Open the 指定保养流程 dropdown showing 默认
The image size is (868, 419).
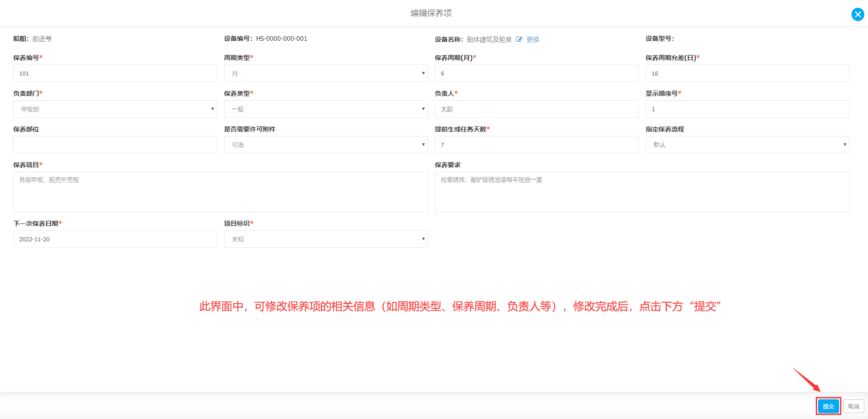pyautogui.click(x=747, y=145)
